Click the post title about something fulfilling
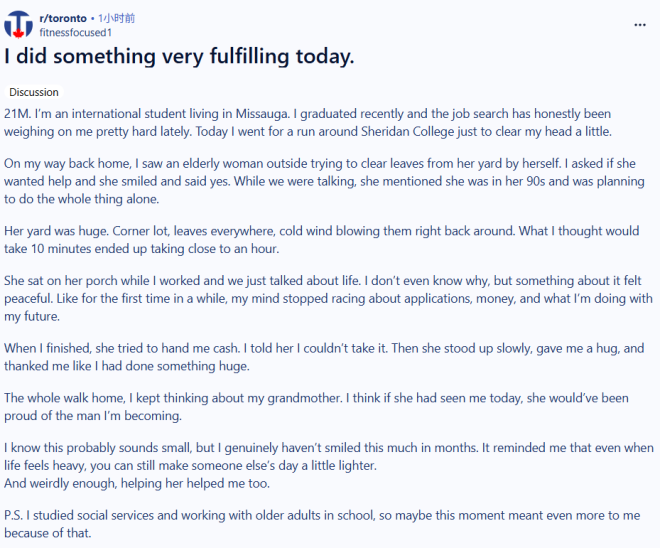Viewport: 660px width, 548px height. point(179,56)
